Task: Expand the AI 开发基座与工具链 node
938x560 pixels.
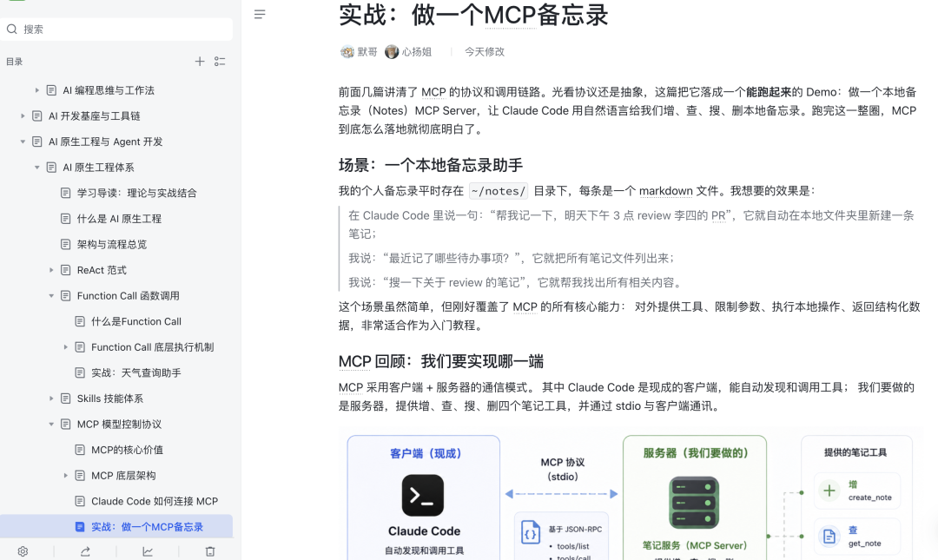Action: [23, 116]
